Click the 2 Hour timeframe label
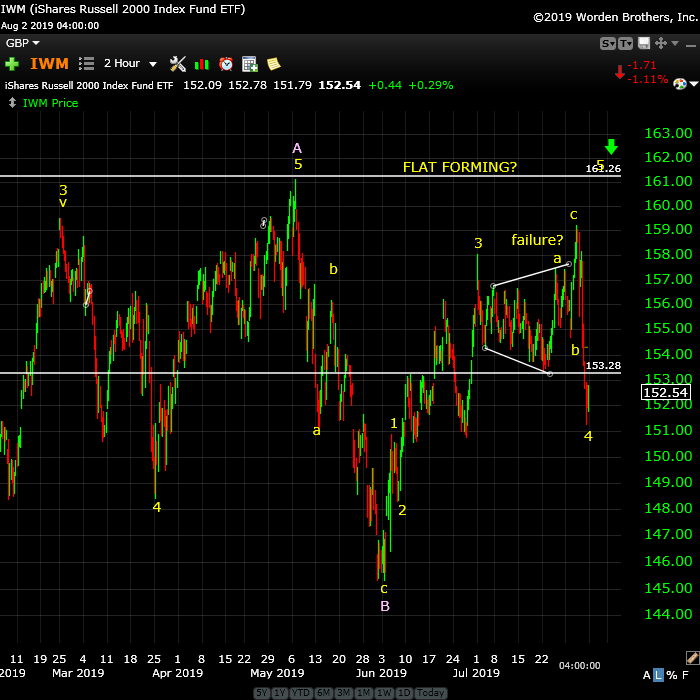 (x=122, y=63)
